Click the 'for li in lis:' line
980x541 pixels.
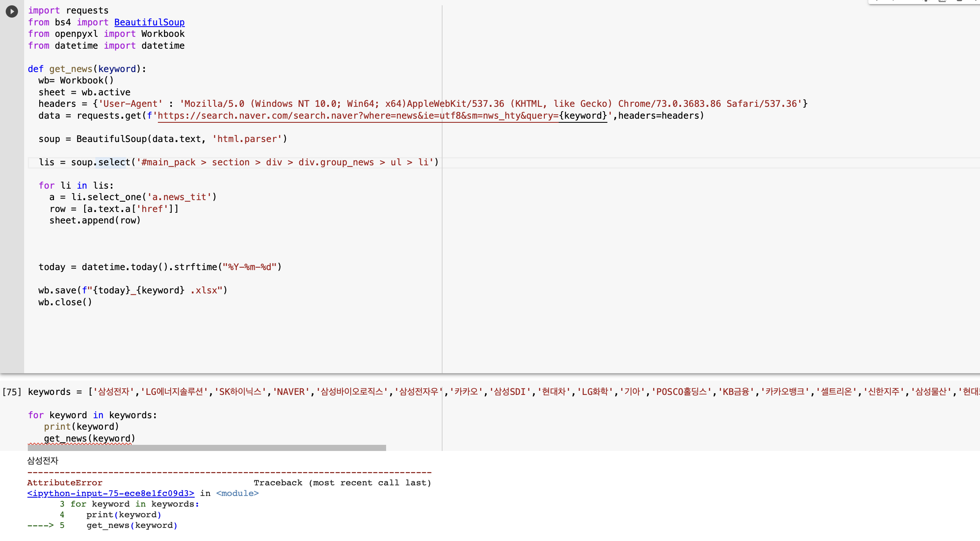(x=76, y=186)
